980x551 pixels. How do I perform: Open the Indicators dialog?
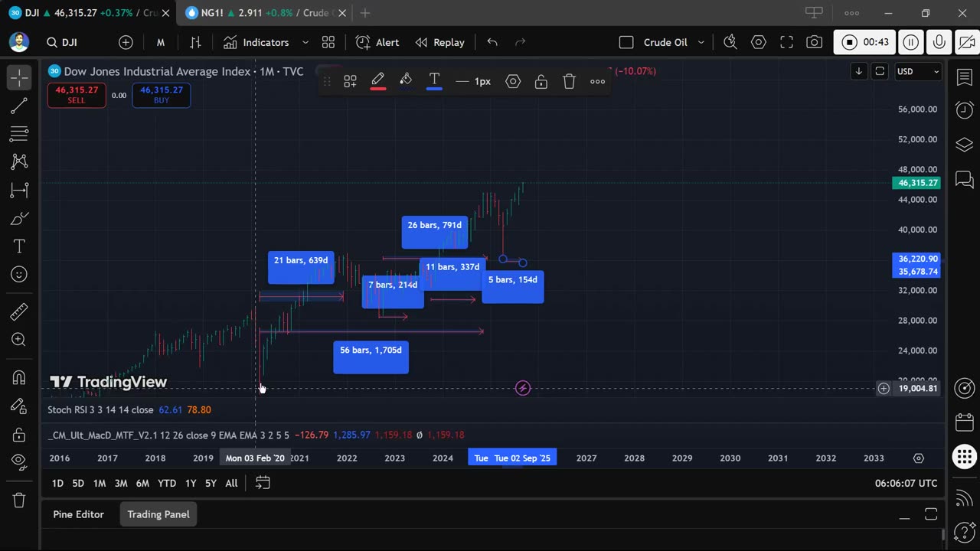[256, 42]
